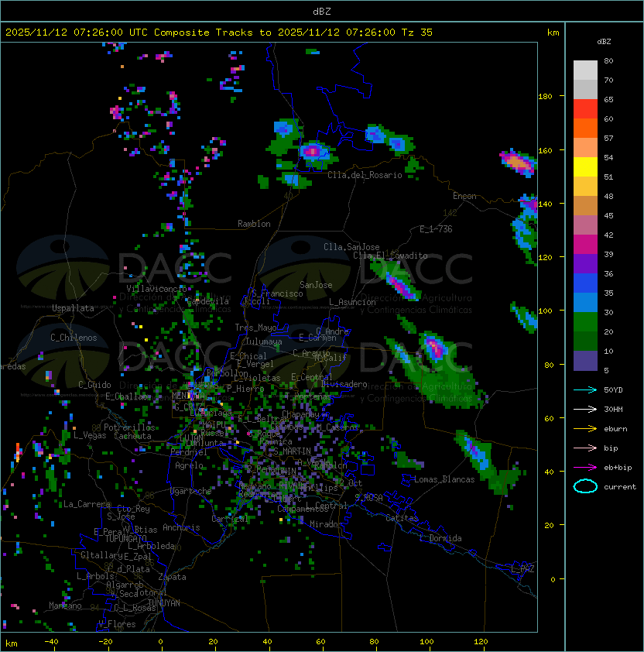644x652 pixels.
Task: Click the '-40' tick on horizontal km axis
Action: (x=51, y=642)
